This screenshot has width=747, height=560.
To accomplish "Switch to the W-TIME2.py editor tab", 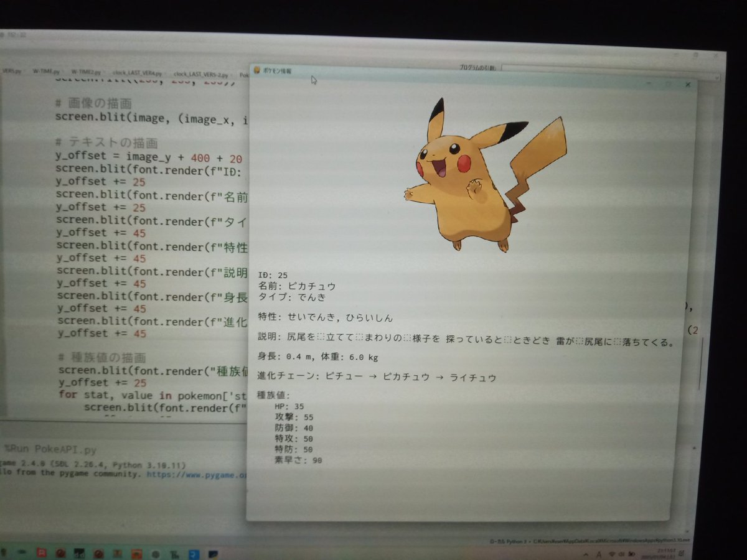I will point(85,72).
